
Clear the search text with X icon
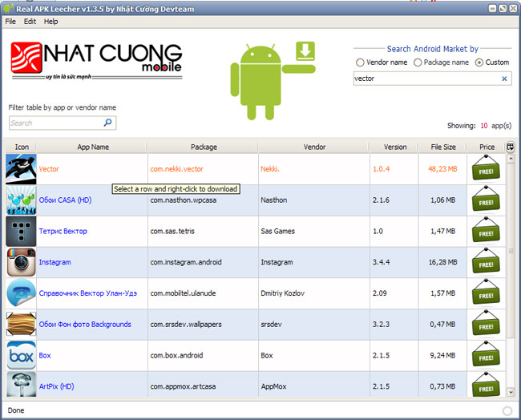click(504, 79)
